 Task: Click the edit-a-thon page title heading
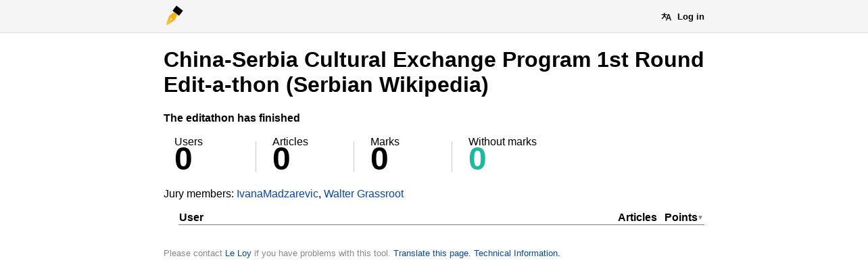point(433,72)
